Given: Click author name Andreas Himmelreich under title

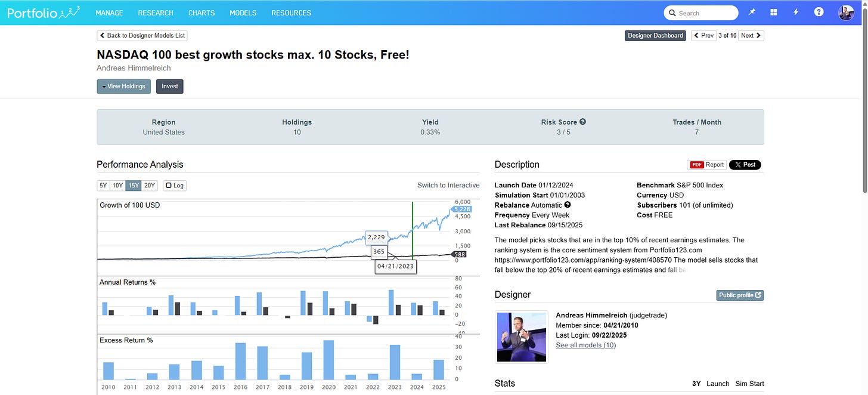Looking at the screenshot, I should [132, 68].
